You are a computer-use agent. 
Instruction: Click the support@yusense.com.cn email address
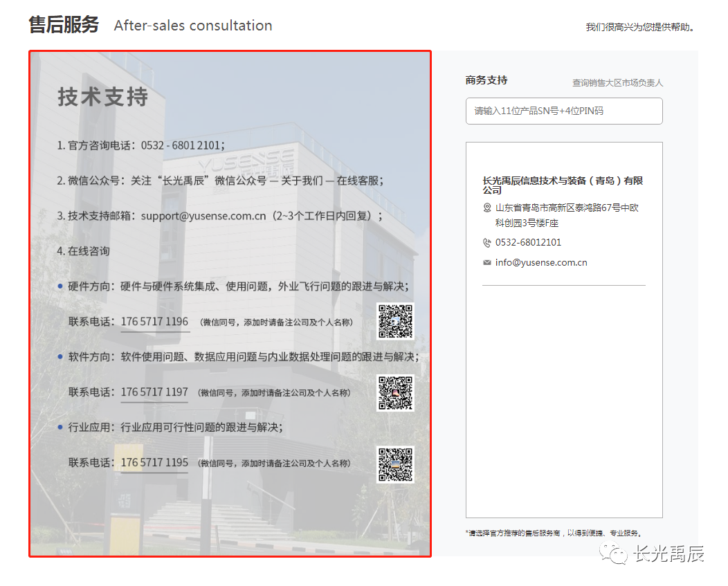coord(203,216)
